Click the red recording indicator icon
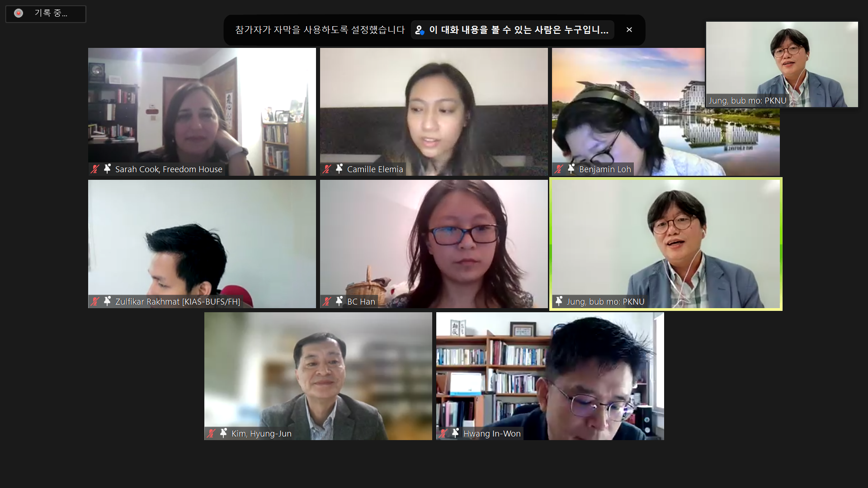The width and height of the screenshot is (868, 488). [19, 14]
